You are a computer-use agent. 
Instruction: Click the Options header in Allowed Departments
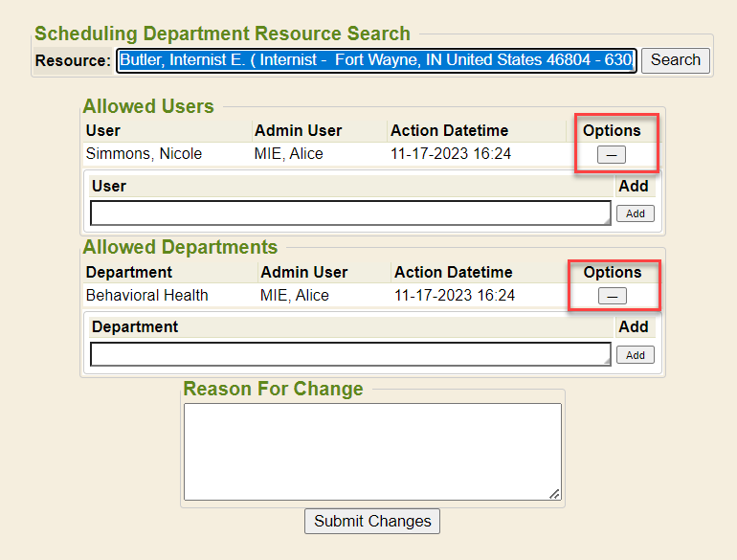[x=612, y=273]
